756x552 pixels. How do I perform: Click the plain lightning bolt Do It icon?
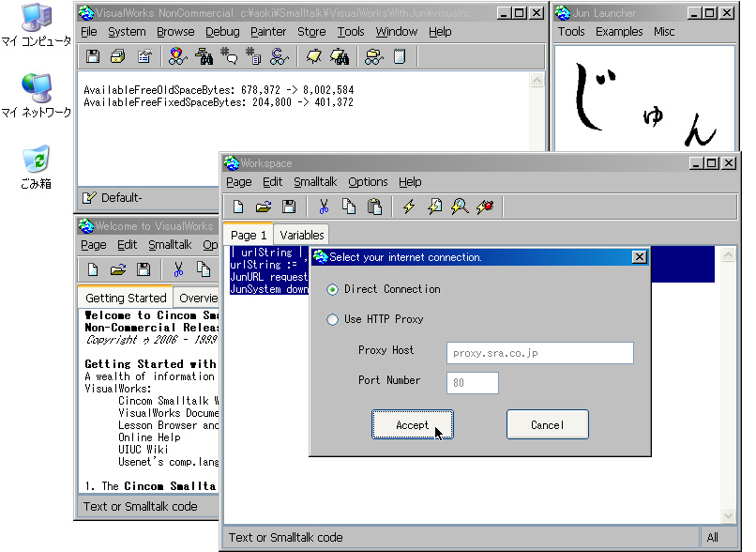pos(409,207)
